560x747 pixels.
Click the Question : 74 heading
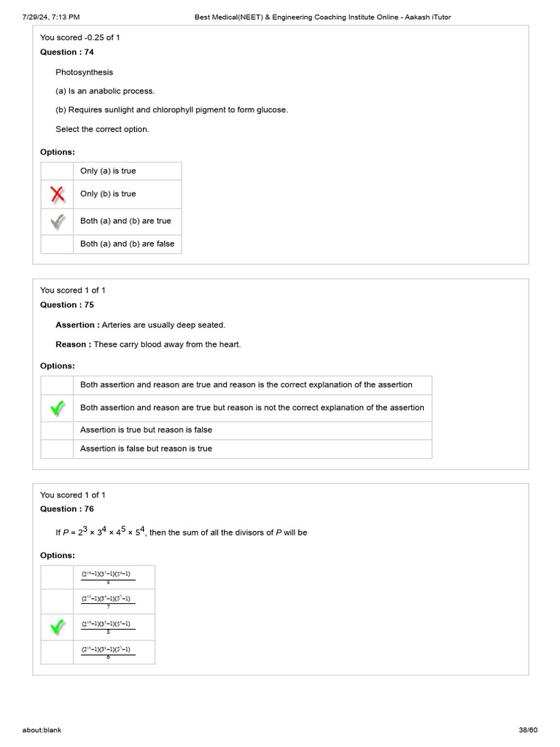[66, 53]
